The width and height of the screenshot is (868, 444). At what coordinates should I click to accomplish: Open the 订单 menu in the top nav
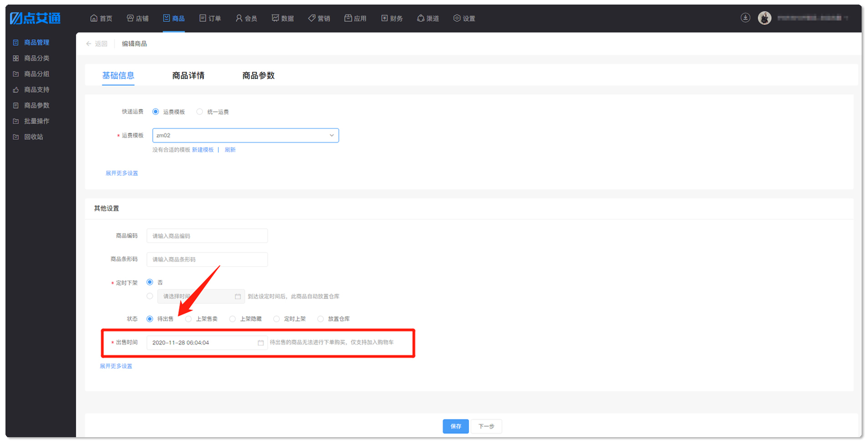pyautogui.click(x=210, y=18)
